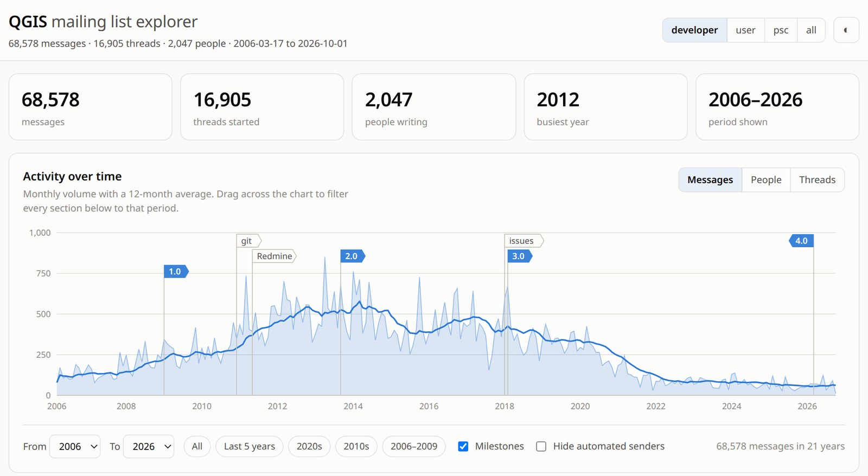Click '68,578 messages in 21 years' text
Image resolution: width=868 pixels, height=476 pixels.
tap(780, 446)
